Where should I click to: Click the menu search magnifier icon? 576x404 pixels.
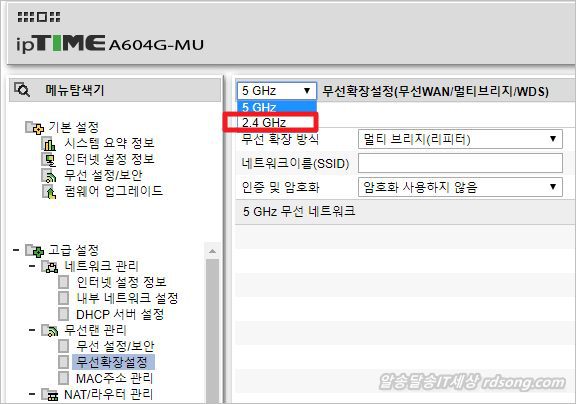tap(22, 89)
